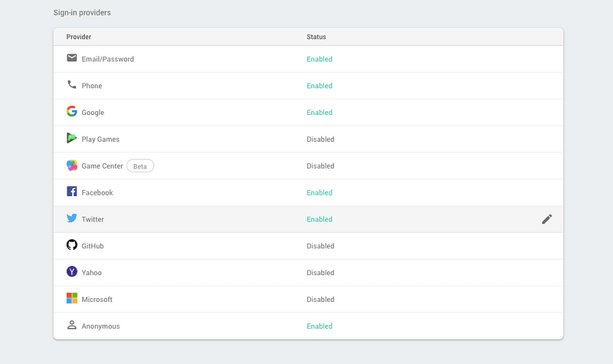Click the Status column header
Screen dimensions: 613x364
click(316, 37)
